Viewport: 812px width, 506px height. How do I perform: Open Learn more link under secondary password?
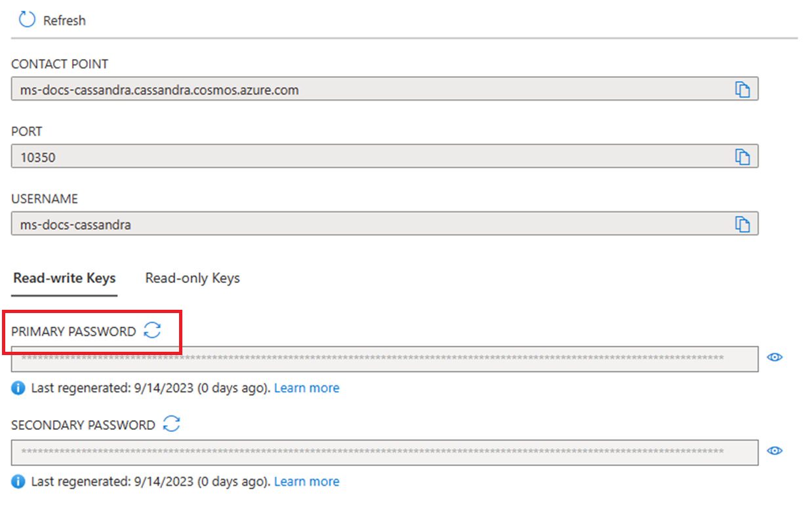pos(306,482)
